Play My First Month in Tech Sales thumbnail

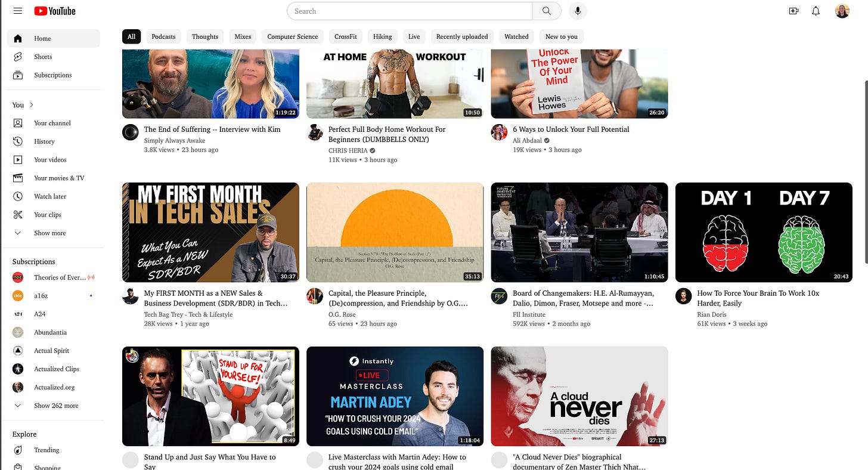(210, 232)
